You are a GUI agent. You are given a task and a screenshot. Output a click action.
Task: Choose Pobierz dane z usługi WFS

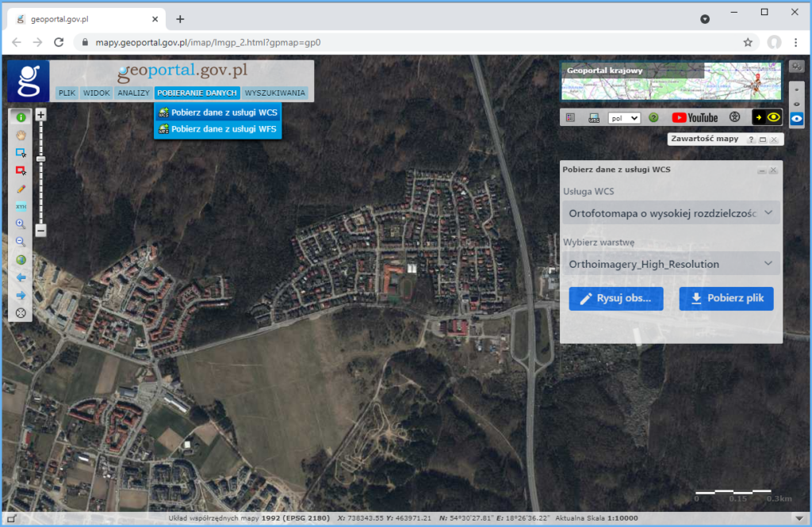[x=218, y=129]
